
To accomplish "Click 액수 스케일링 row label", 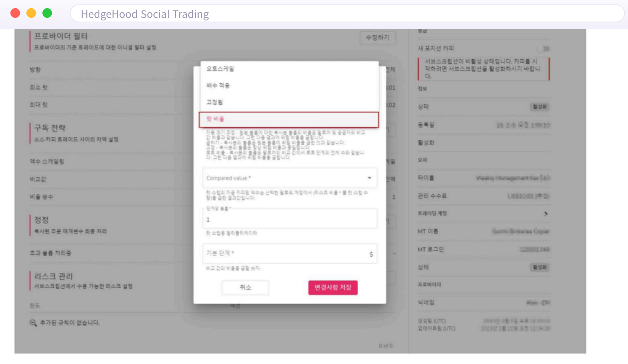I will (x=47, y=161).
